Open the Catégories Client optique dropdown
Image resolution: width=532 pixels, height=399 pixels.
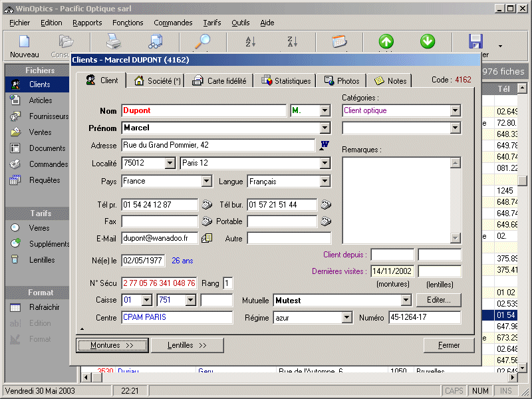pos(455,111)
